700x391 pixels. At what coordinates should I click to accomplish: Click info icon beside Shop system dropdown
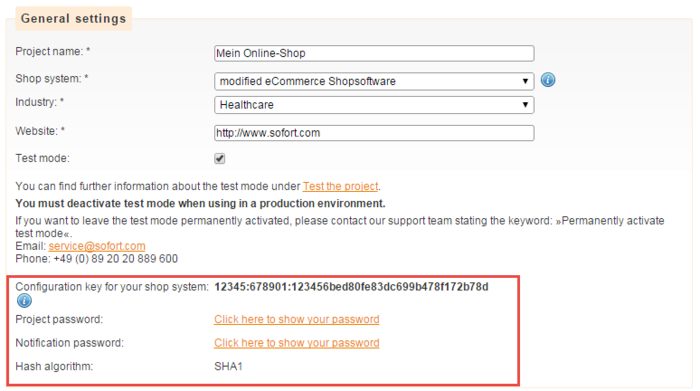(548, 80)
